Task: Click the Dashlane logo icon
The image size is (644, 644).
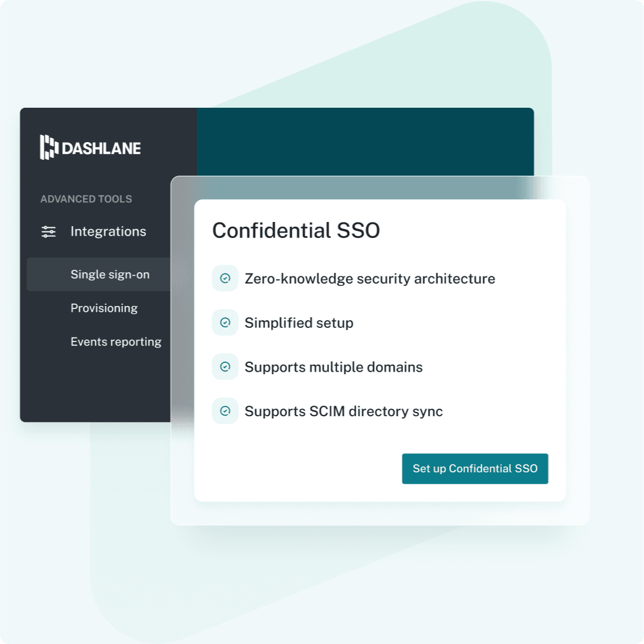Action: (x=48, y=147)
